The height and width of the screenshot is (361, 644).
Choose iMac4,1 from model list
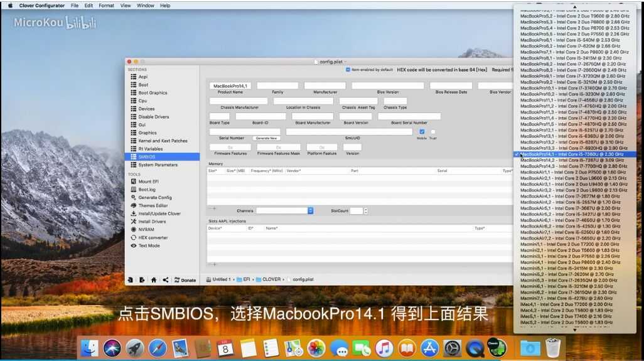[x=566, y=304]
